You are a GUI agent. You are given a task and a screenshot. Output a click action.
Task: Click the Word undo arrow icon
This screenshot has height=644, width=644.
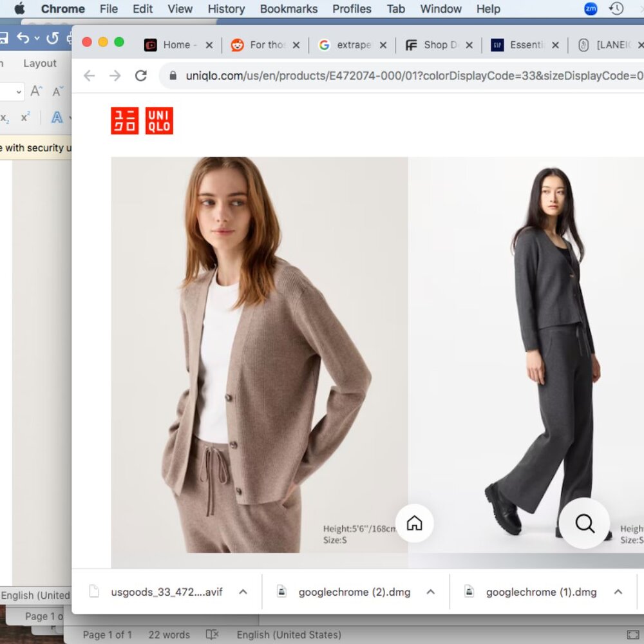[x=23, y=38]
